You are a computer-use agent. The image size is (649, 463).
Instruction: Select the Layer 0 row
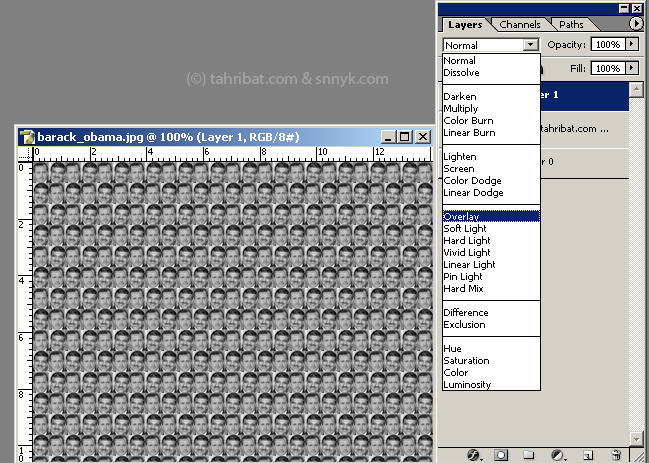[584, 162]
